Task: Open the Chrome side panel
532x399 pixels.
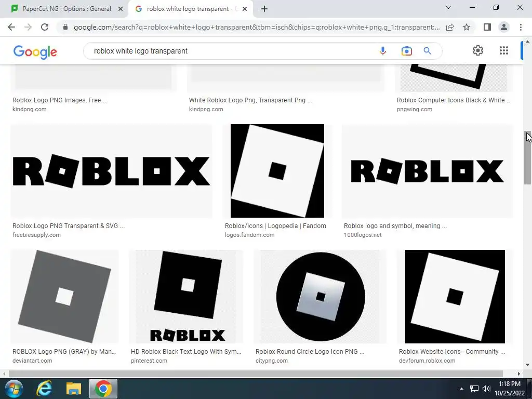Action: click(x=487, y=27)
